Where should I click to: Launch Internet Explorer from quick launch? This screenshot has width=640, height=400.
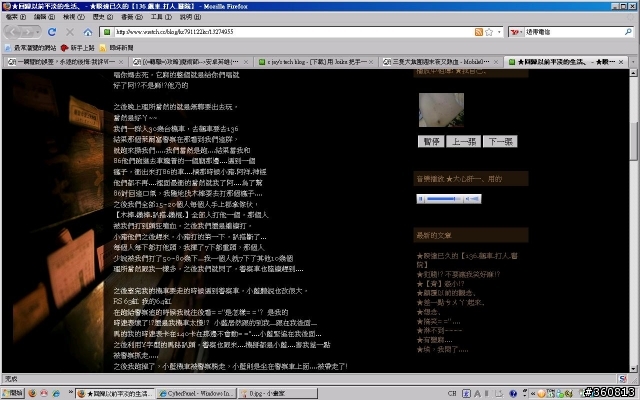pyautogui.click(x=56, y=393)
